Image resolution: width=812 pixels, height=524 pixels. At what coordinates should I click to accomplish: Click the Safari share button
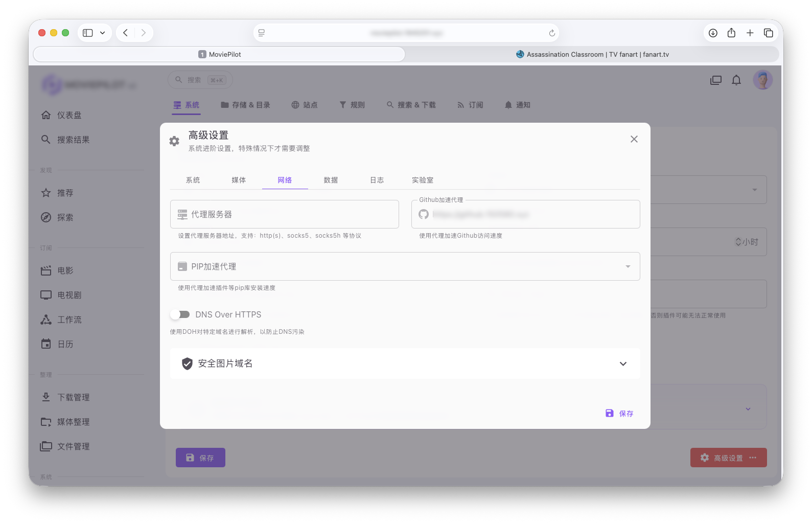coord(731,33)
